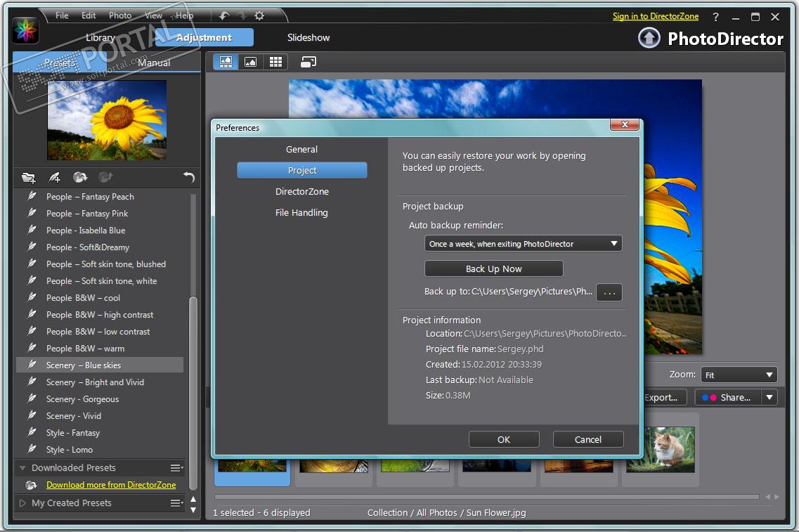Image resolution: width=799 pixels, height=532 pixels.
Task: Switch to viewer only mode icon
Action: pyautogui.click(x=250, y=62)
